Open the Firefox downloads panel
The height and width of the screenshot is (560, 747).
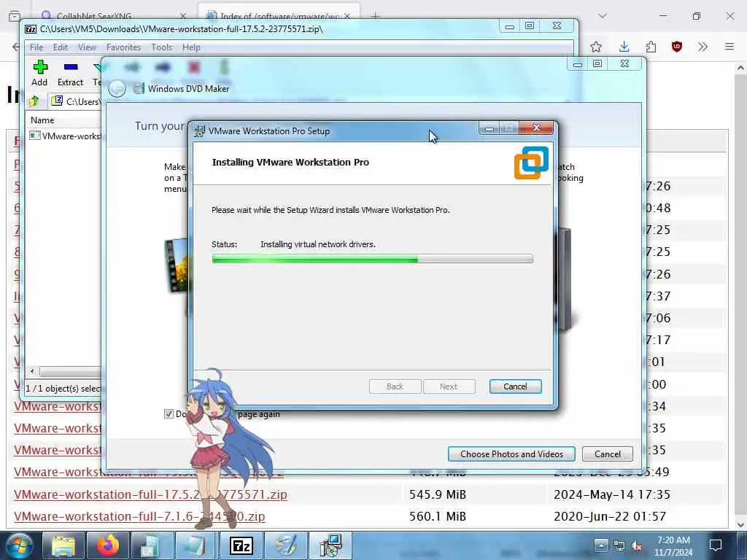tap(624, 47)
